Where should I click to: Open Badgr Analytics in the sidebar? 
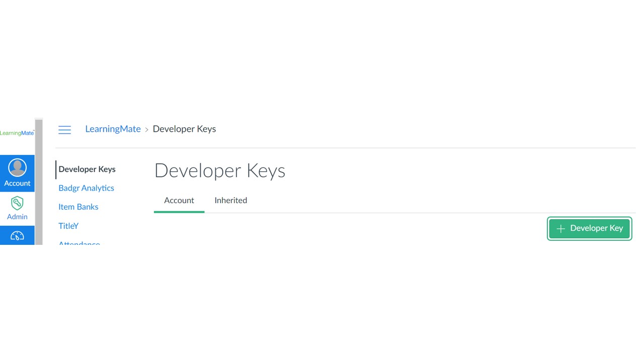click(x=86, y=188)
